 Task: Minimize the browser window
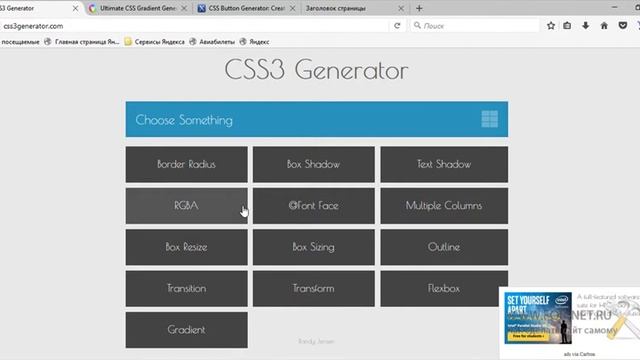click(x=615, y=7)
